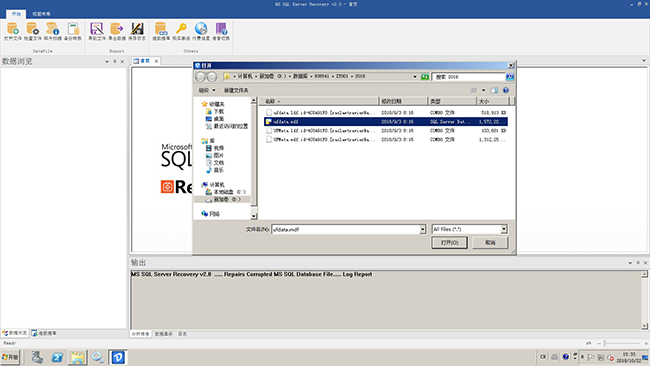Click the 取消 cancel button in the dialog
The width and height of the screenshot is (650, 366).
[490, 242]
